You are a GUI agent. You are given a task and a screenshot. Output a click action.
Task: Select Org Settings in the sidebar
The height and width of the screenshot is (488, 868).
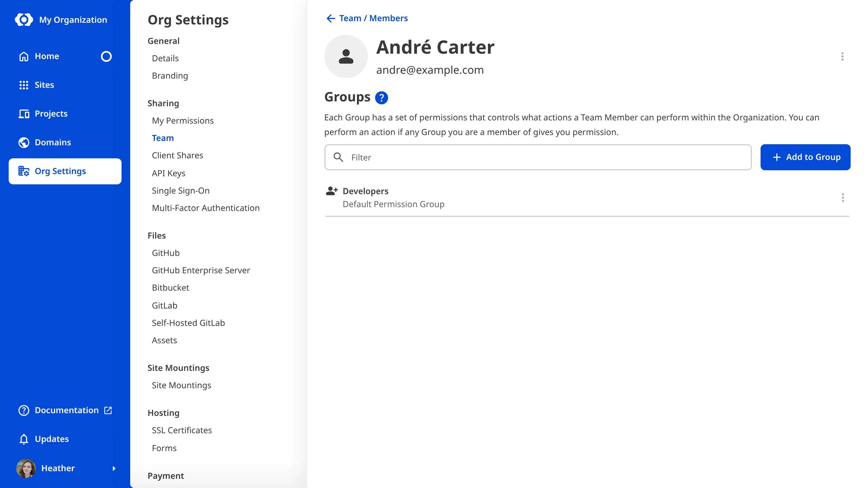click(65, 171)
